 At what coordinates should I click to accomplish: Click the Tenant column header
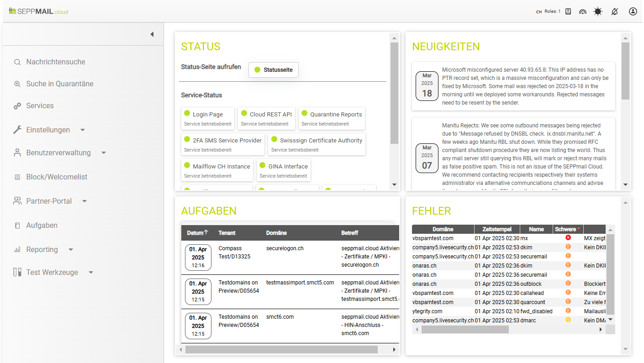227,233
